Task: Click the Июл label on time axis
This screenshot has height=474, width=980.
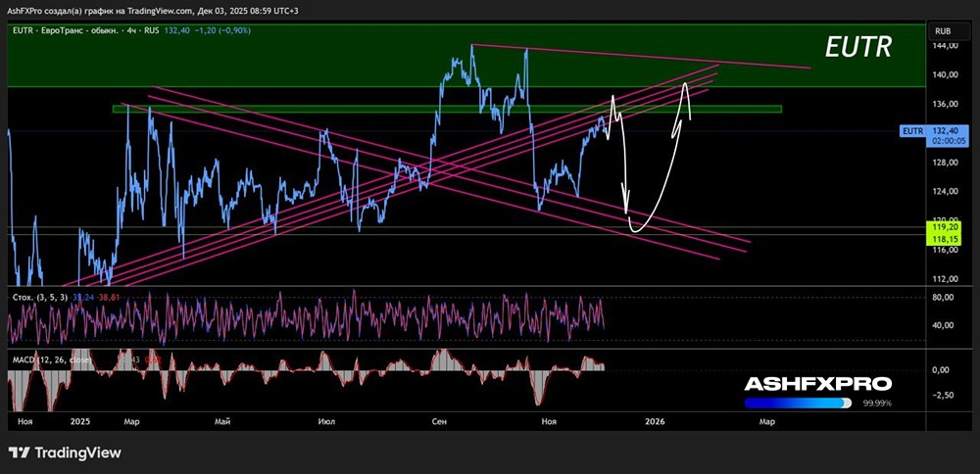Action: point(327,421)
